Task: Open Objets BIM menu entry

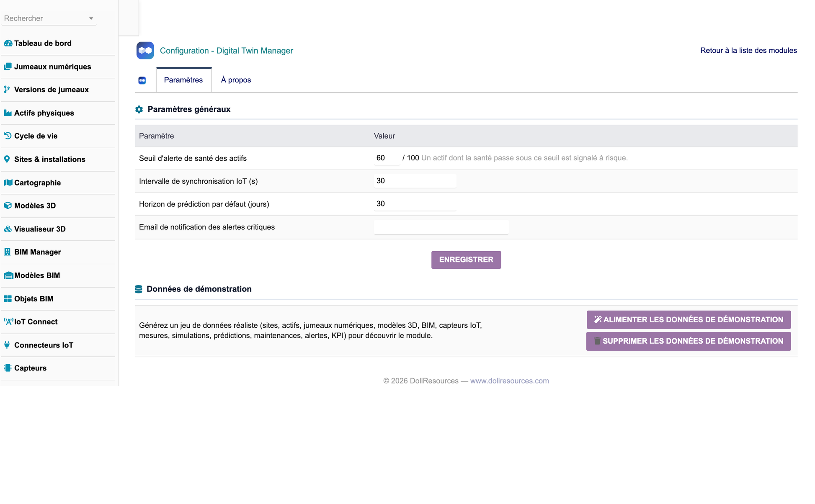Action: tap(34, 298)
